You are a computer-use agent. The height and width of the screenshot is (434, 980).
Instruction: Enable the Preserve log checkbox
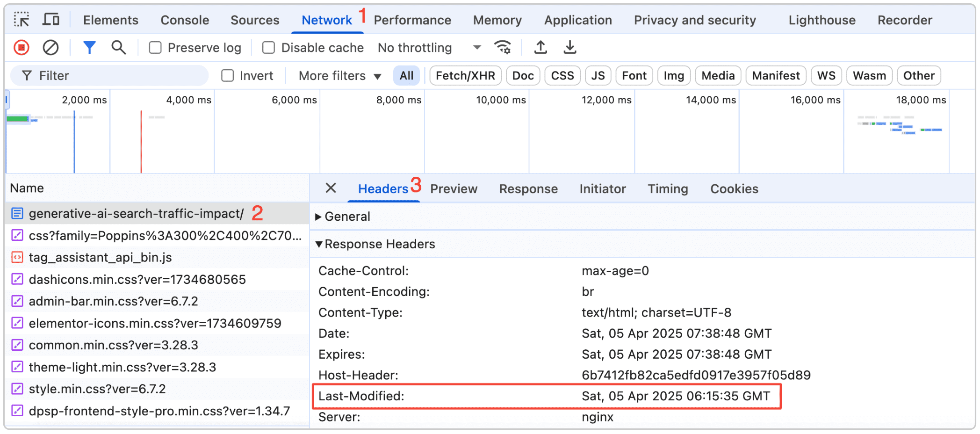click(x=155, y=47)
